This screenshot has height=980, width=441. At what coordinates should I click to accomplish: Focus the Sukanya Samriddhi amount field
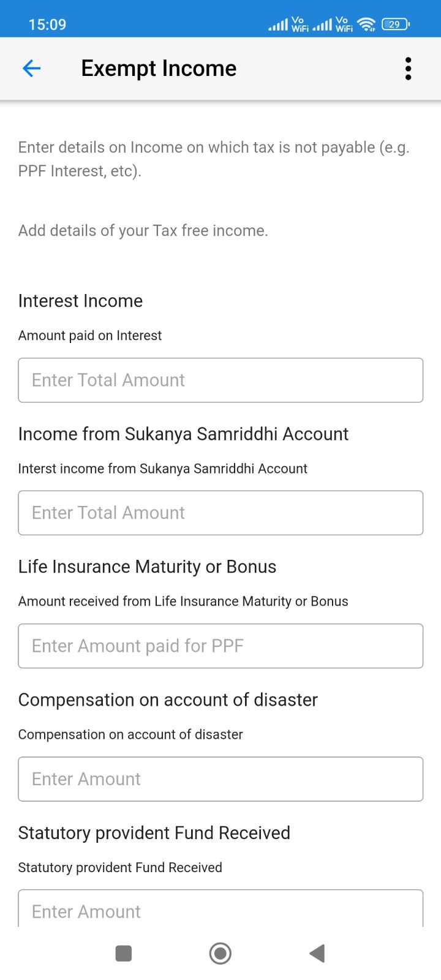point(221,513)
